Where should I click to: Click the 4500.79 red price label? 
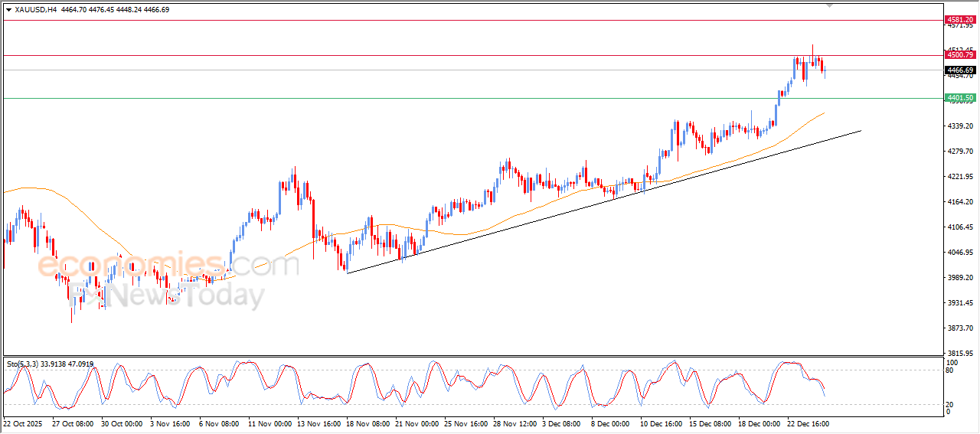point(959,55)
